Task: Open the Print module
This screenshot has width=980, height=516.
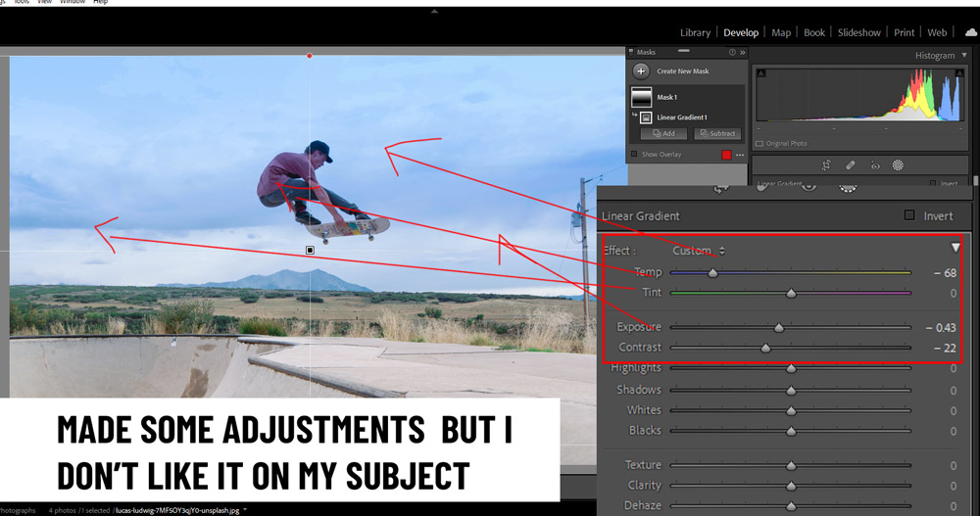Action: (904, 32)
